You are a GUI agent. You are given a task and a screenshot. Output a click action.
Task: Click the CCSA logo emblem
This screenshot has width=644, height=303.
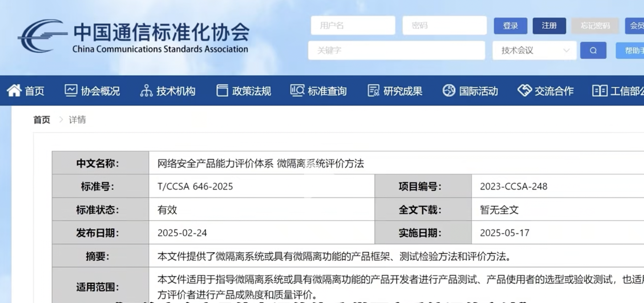[x=43, y=36]
